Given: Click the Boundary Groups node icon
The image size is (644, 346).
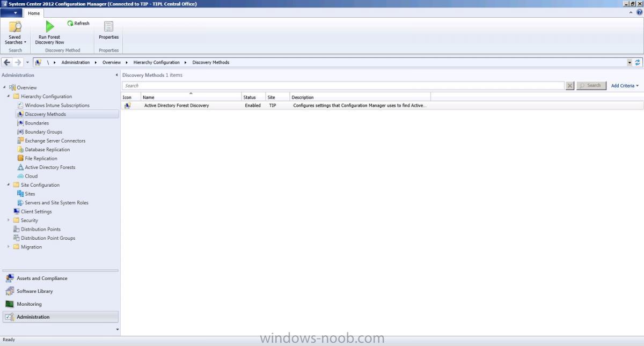Looking at the screenshot, I should click(20, 132).
